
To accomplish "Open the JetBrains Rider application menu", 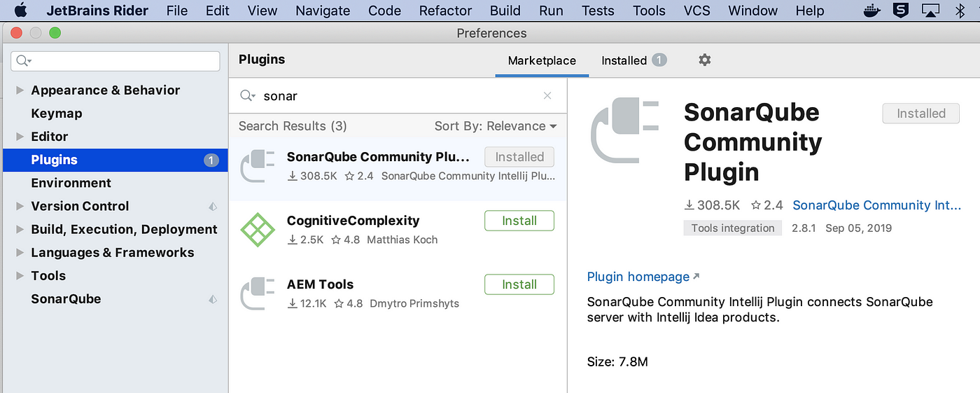I will pos(97,11).
